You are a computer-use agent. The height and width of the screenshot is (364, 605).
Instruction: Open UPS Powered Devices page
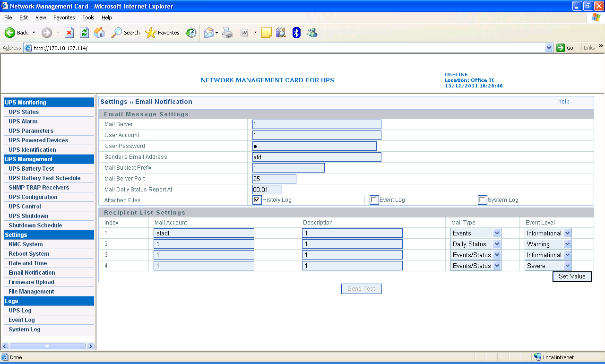pos(38,140)
